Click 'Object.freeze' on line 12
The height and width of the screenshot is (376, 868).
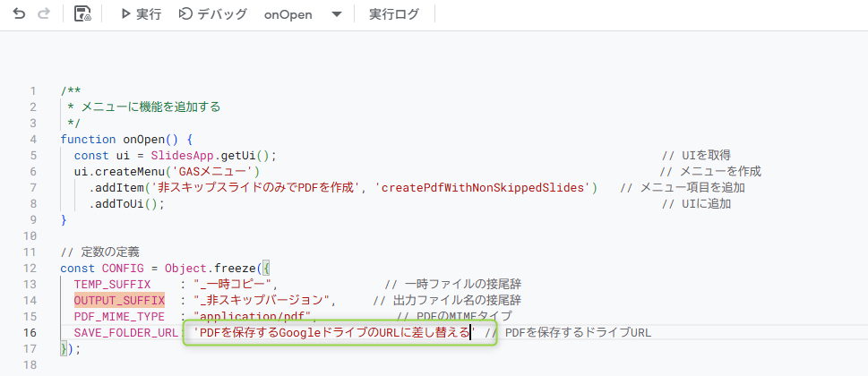pos(210,269)
